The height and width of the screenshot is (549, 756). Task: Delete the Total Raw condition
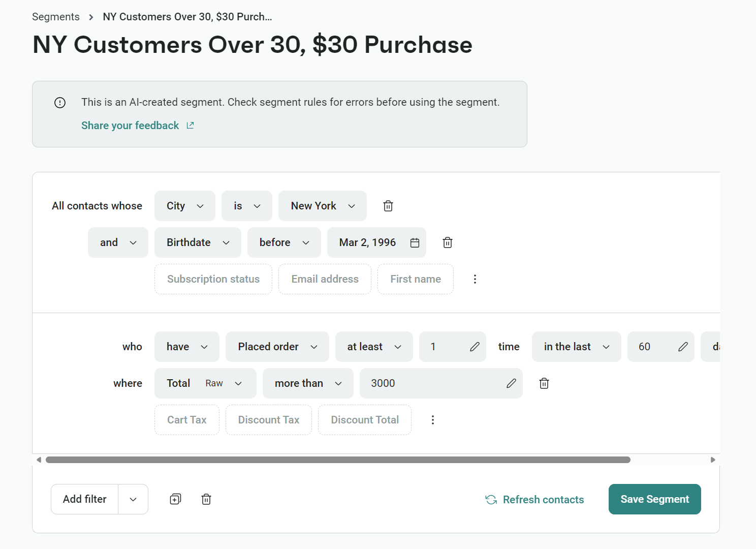click(x=544, y=383)
